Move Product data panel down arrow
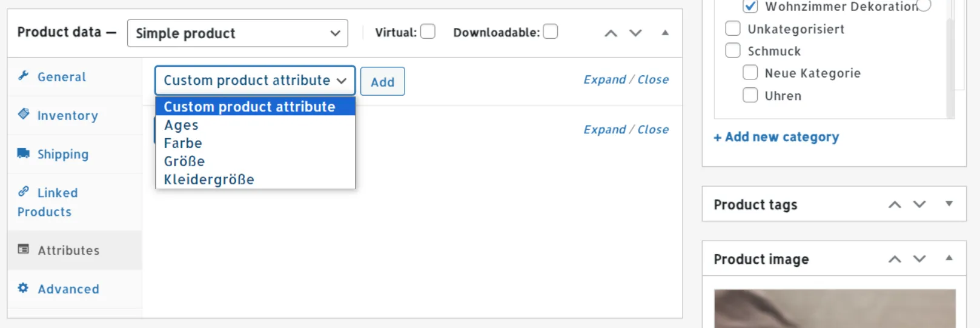 635,33
